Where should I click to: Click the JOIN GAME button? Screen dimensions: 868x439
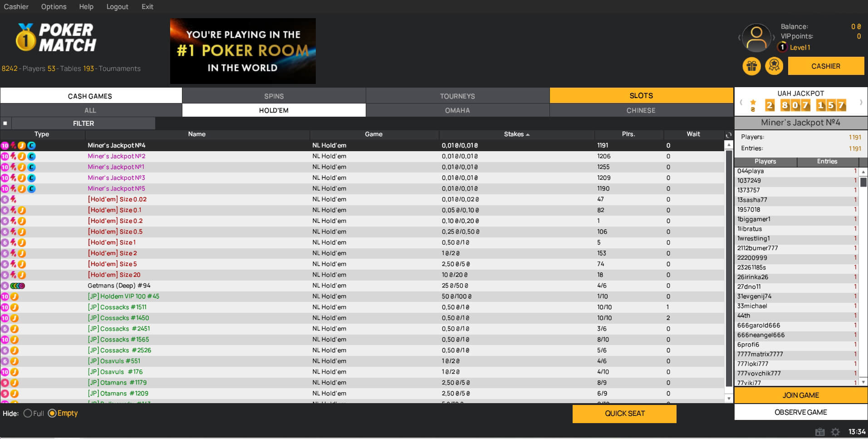800,395
